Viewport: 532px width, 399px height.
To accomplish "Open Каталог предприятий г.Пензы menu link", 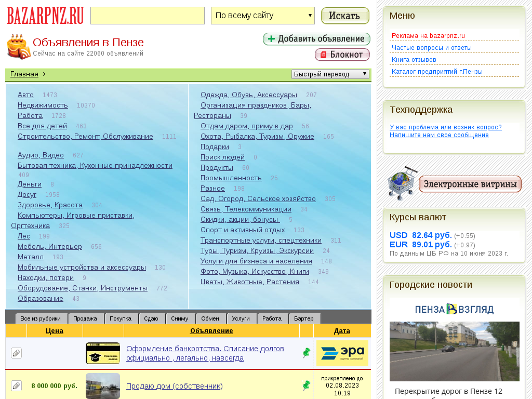I will (x=437, y=71).
